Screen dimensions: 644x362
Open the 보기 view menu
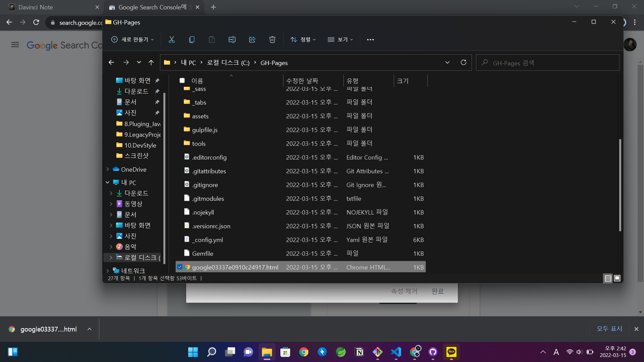(340, 40)
